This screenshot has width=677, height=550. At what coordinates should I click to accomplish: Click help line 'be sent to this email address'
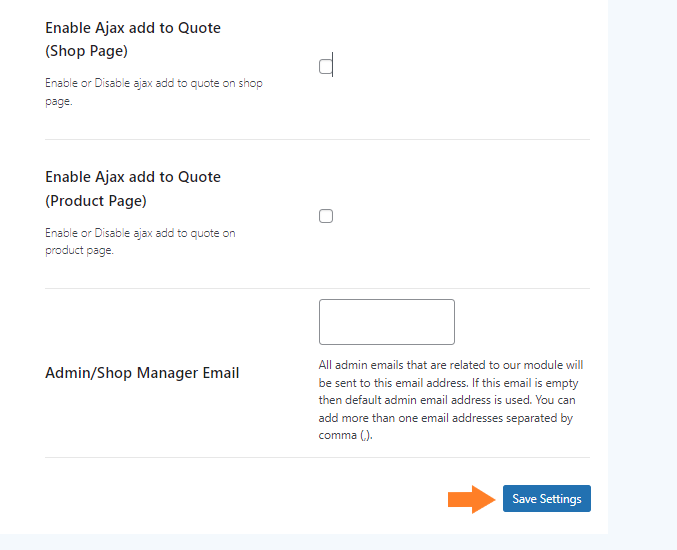pyautogui.click(x=448, y=383)
